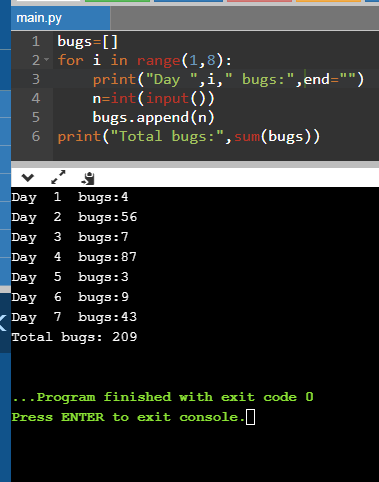This screenshot has width=379, height=482.
Task: Click 'Program finished with exit code 0' message
Action: (163, 397)
